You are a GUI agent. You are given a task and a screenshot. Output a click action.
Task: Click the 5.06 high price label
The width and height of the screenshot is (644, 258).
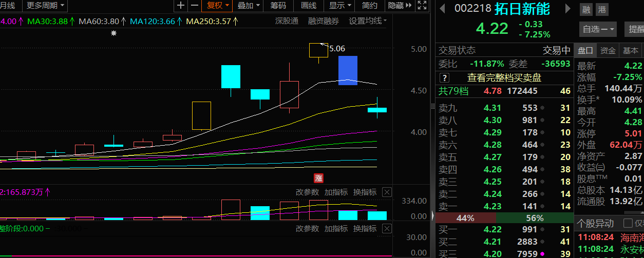337,49
